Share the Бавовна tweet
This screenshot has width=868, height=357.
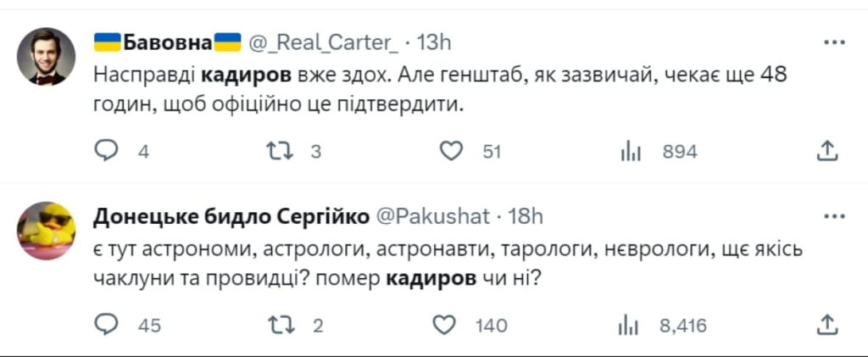[x=828, y=151]
